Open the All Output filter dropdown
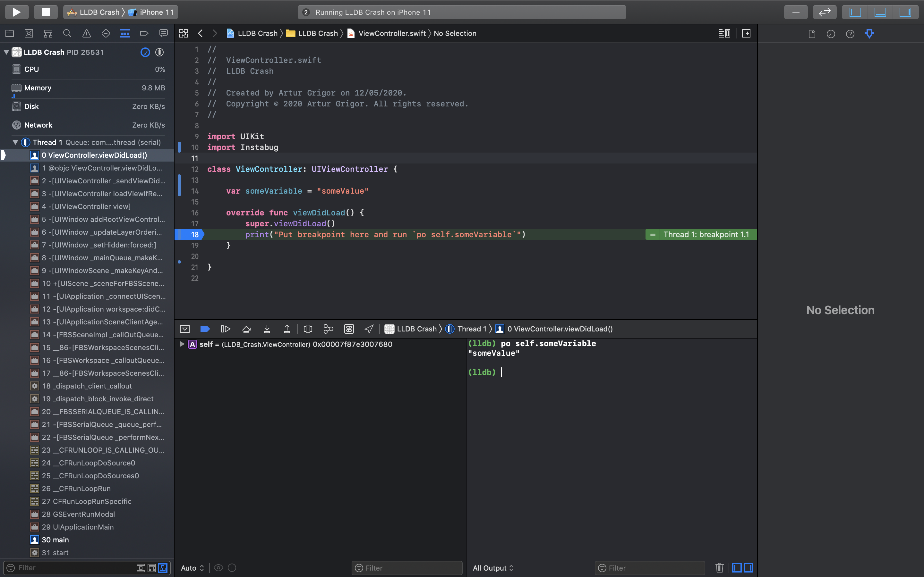 pos(493,567)
